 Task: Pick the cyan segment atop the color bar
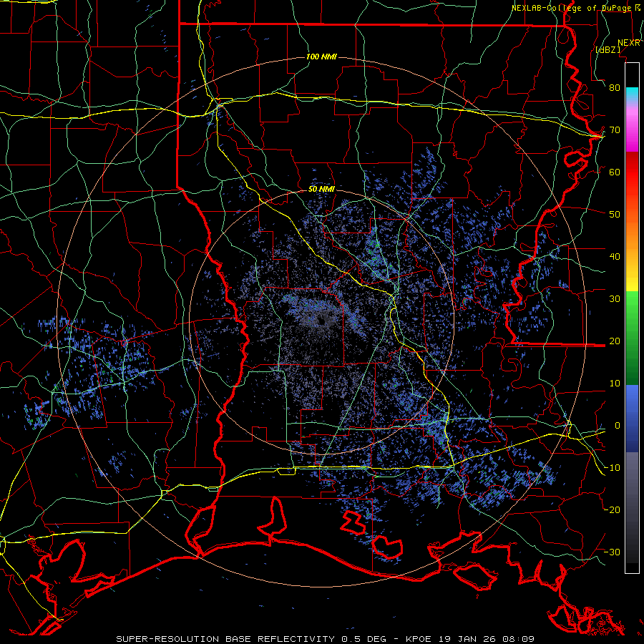click(x=632, y=95)
